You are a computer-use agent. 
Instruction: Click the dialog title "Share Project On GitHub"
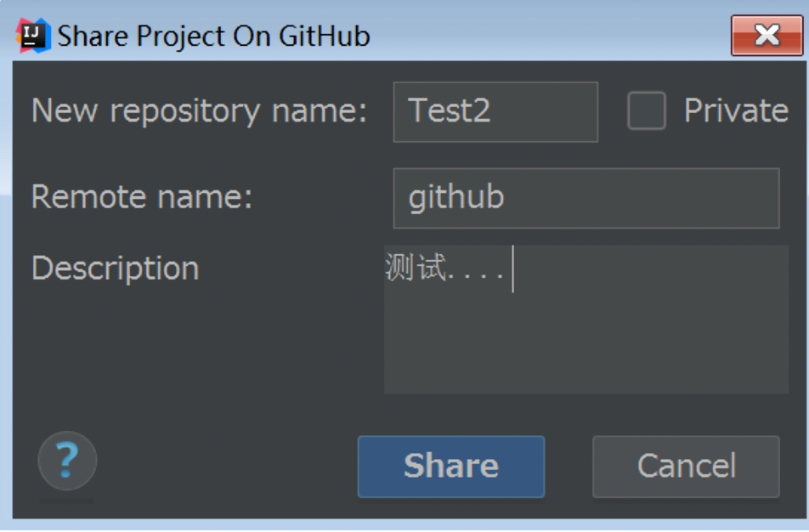213,37
